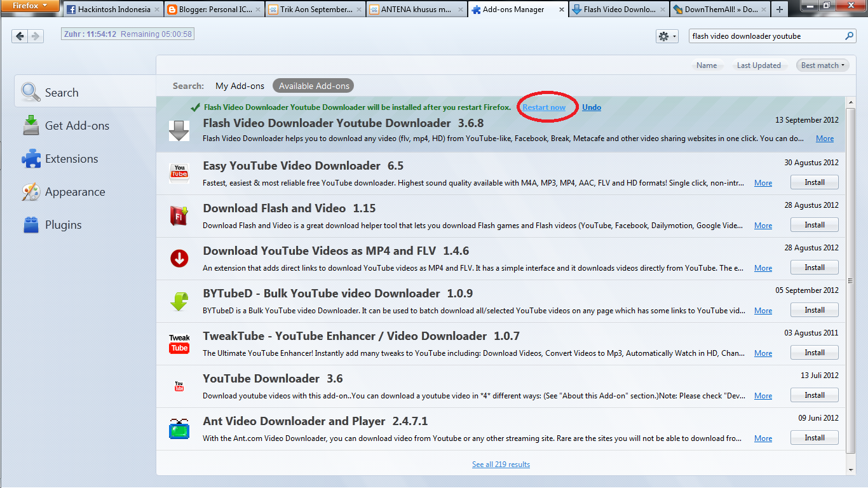The width and height of the screenshot is (868, 488).
Task: Open a new browser tab
Action: [x=779, y=9]
